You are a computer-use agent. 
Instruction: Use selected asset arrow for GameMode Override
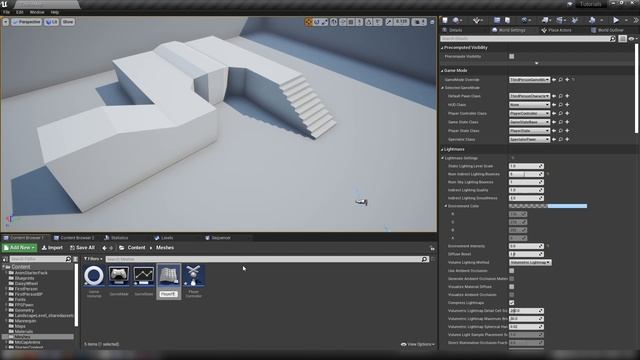coord(554,80)
